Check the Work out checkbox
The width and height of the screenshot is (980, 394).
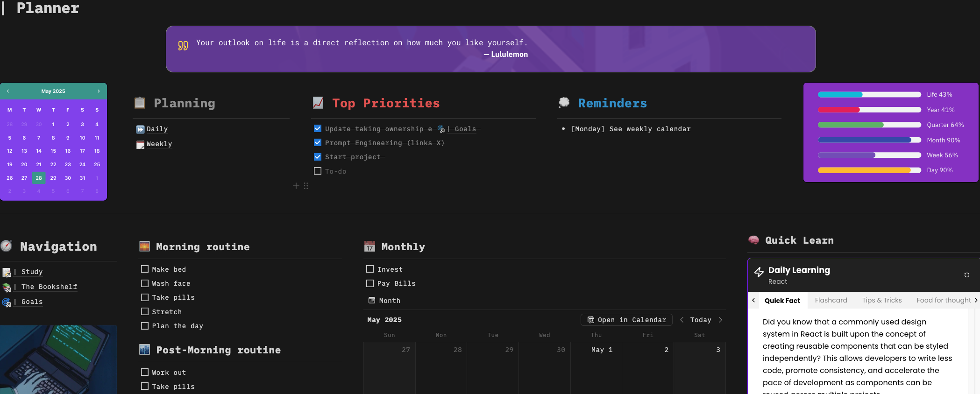coord(145,372)
